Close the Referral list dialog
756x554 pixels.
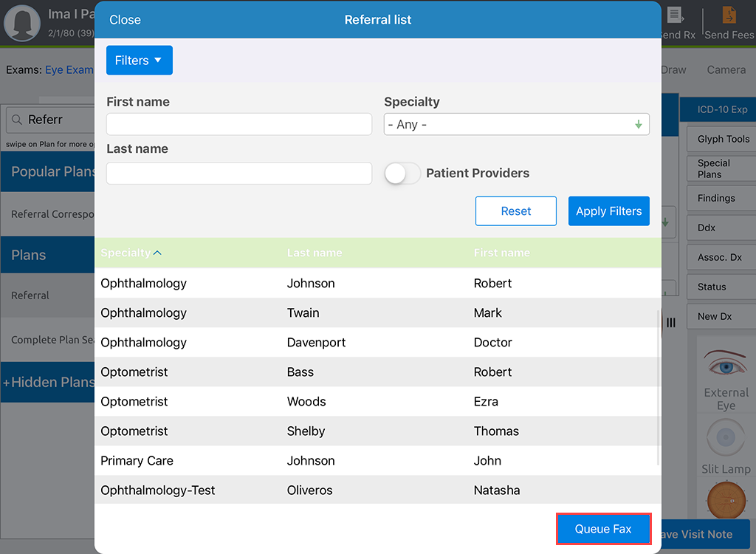tap(125, 20)
